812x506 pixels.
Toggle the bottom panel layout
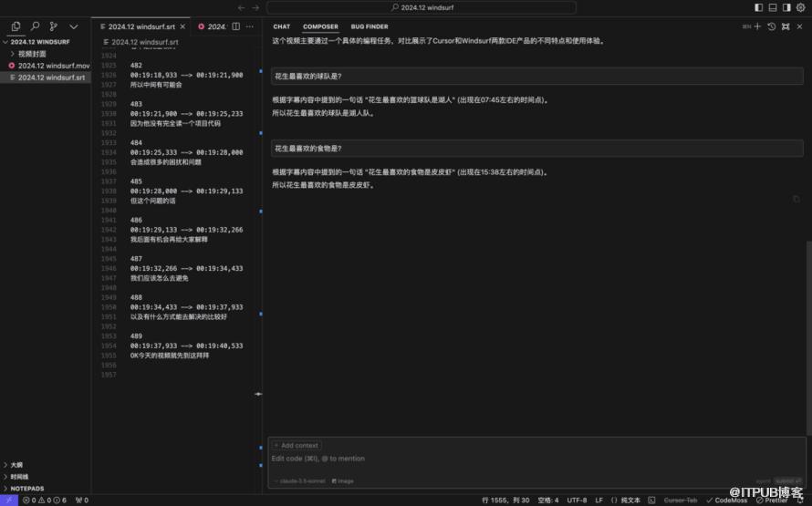[x=773, y=7]
